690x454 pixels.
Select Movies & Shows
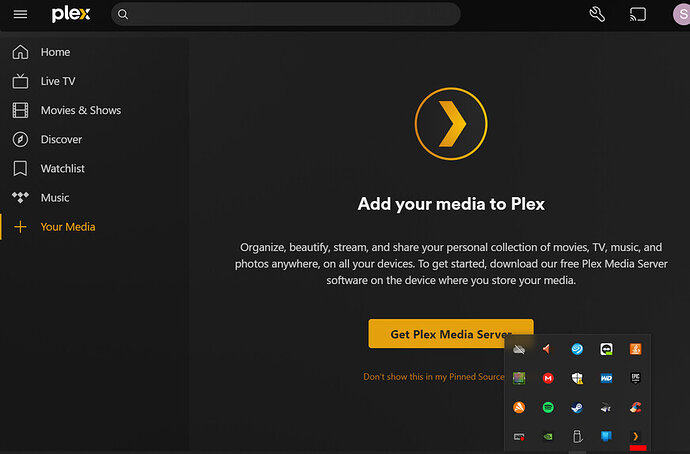tap(80, 110)
